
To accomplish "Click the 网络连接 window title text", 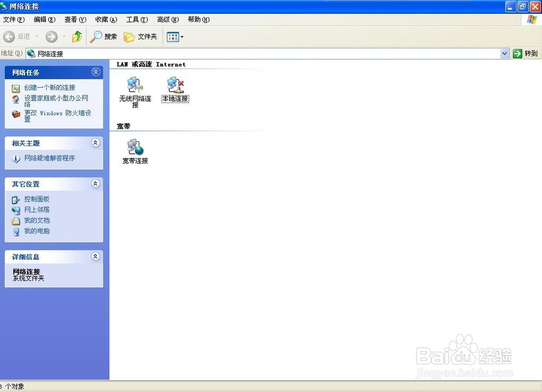I will (24, 6).
